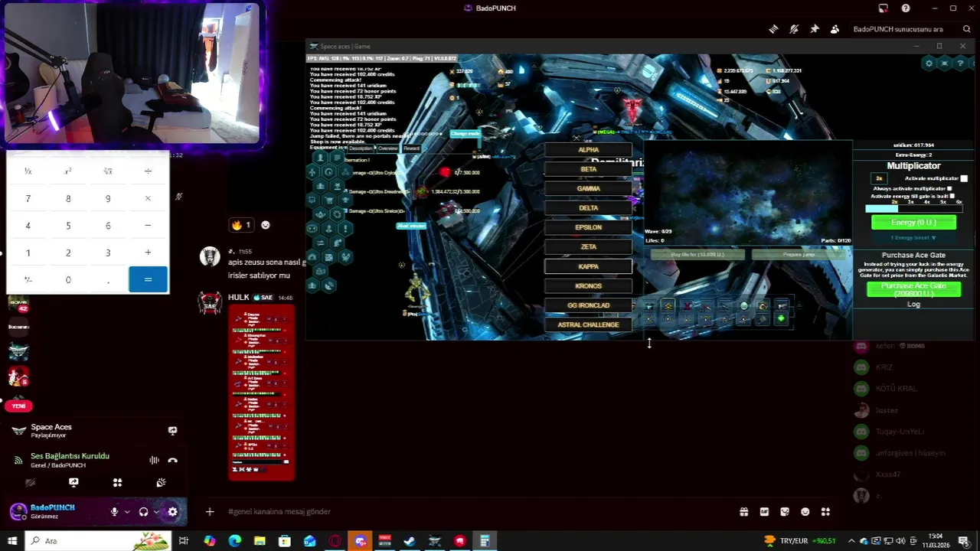This screenshot has width=980, height=551.
Task: Enable Always activate multiplicator checkbox
Action: 950,188
